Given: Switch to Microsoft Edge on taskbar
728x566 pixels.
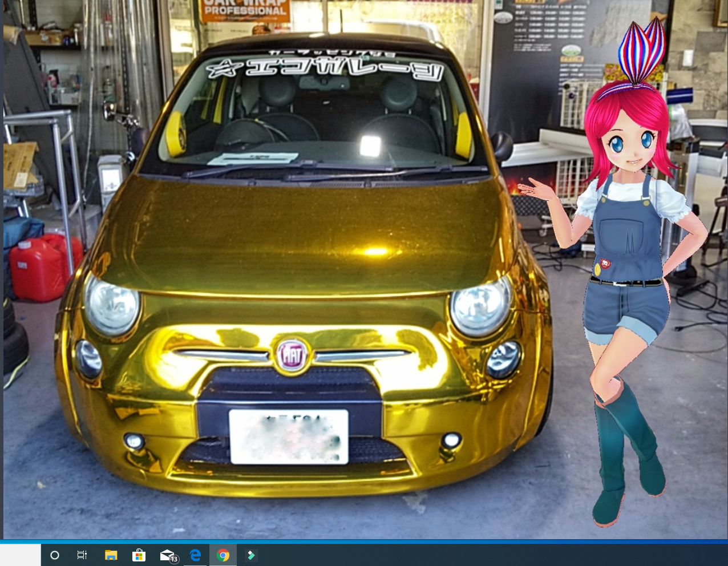Looking at the screenshot, I should [x=195, y=555].
